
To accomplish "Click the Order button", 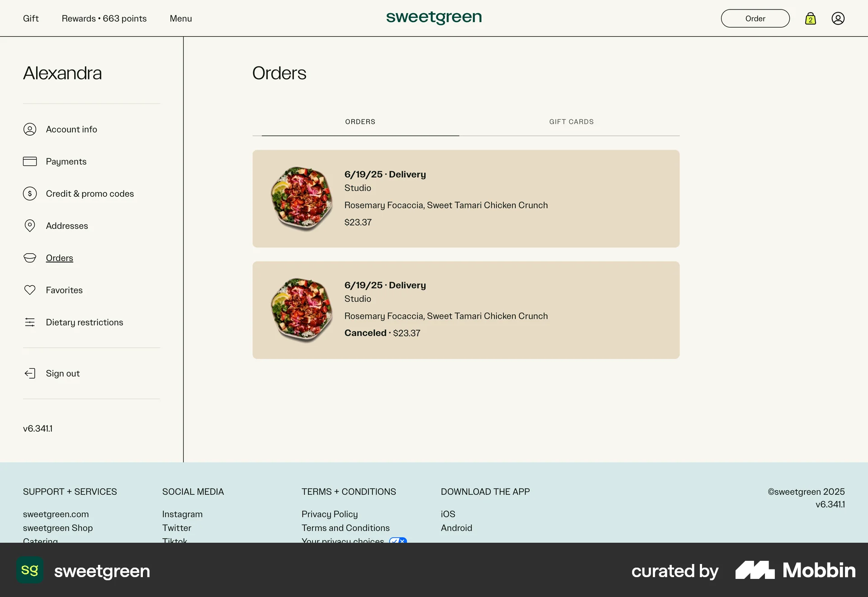I will click(x=755, y=18).
